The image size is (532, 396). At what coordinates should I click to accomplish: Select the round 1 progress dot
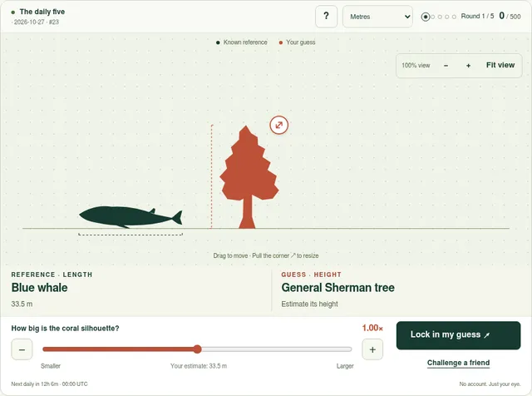[425, 17]
